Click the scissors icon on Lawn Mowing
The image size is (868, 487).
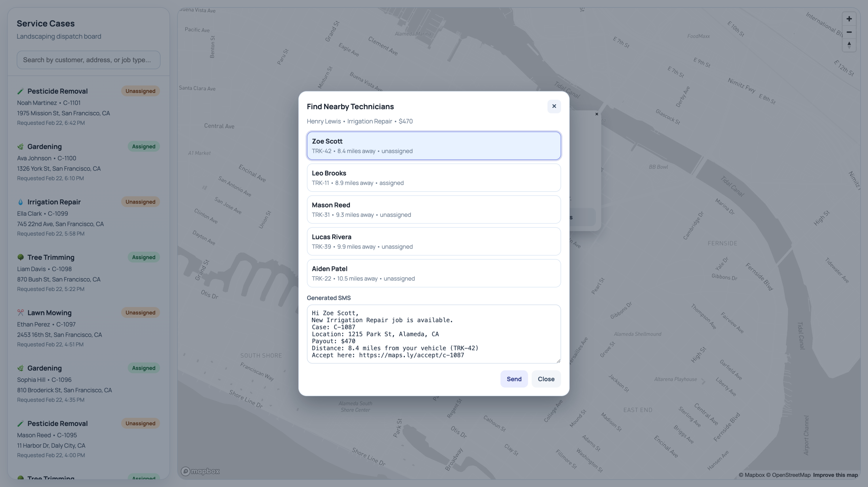coord(21,313)
